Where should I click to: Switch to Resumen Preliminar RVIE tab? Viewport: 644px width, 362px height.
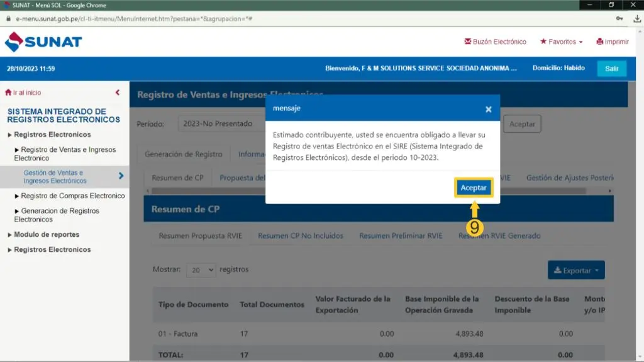(401, 236)
